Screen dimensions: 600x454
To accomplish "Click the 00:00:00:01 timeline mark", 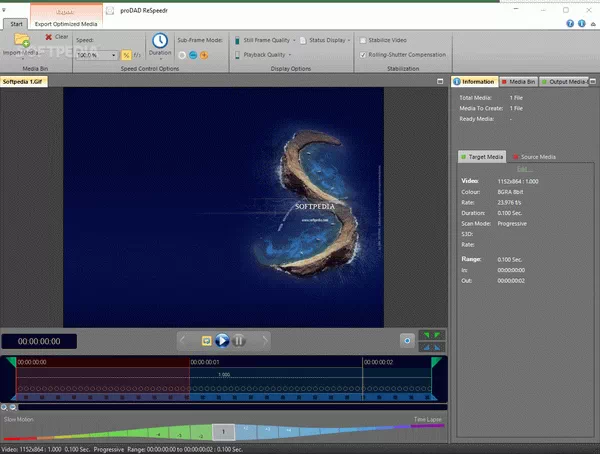I will 205,362.
